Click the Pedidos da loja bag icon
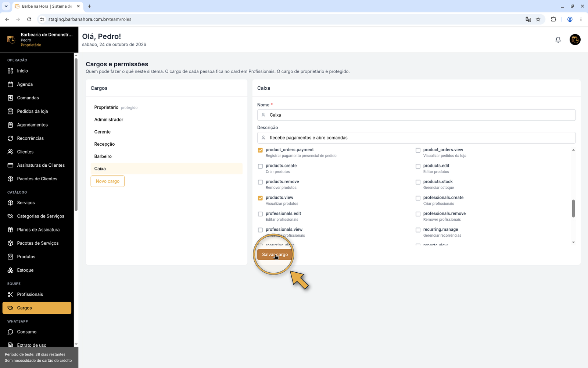The width and height of the screenshot is (588, 368). tap(10, 112)
